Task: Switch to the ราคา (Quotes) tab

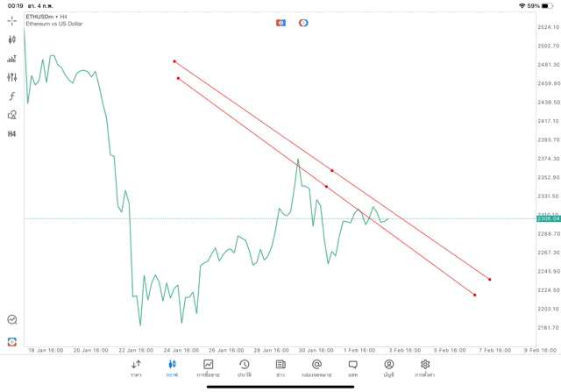Action: click(136, 368)
